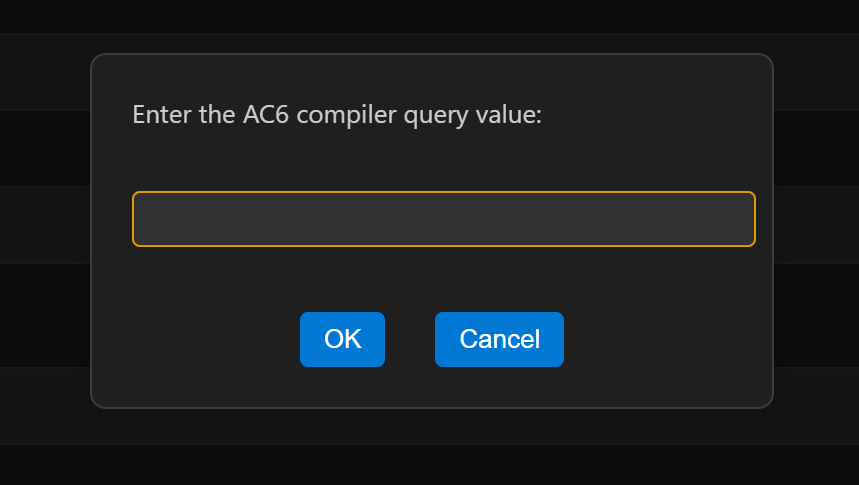Activate the query value text field
Screen dimensions: 859x485
[443, 219]
